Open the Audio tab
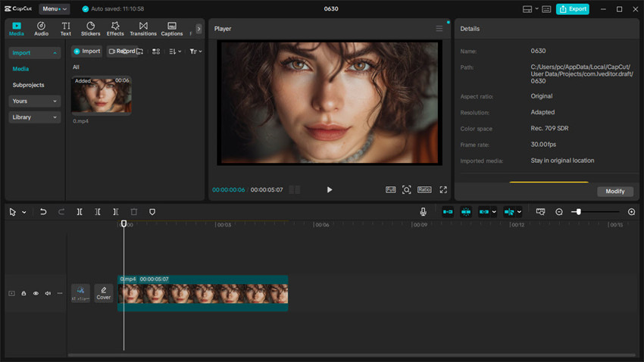This screenshot has width=644, height=362. (41, 29)
